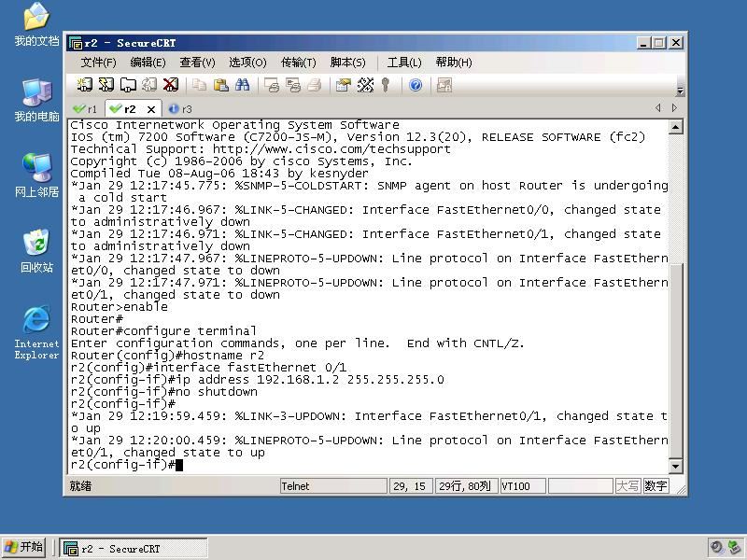
Task: Click terminal prompt r2(config-if)# at cursor
Action: pyautogui.click(x=127, y=465)
